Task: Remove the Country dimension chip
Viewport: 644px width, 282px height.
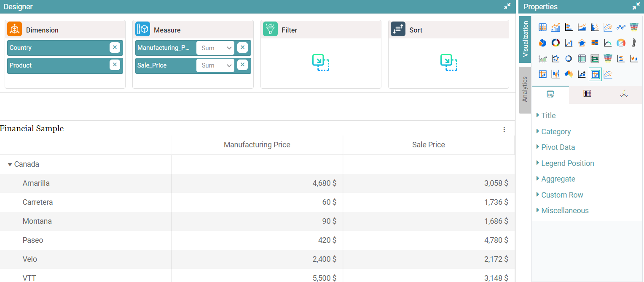Action: pos(115,47)
